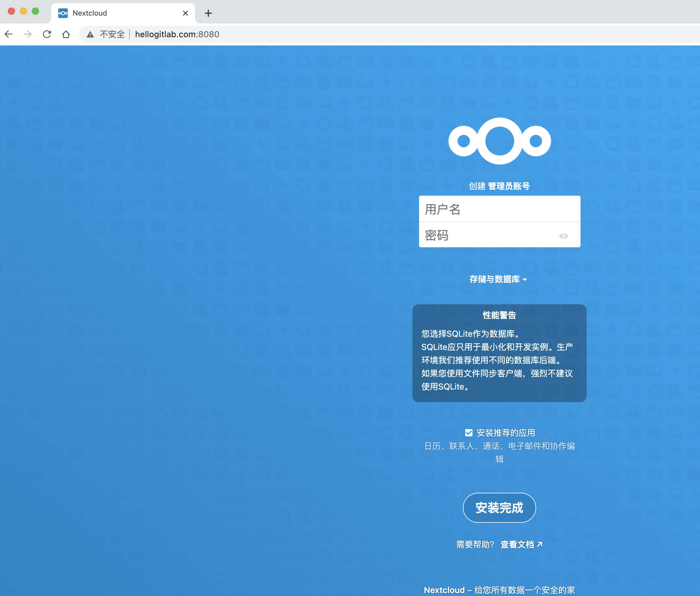Click the macOS red close window button
700x596 pixels.
(11, 11)
